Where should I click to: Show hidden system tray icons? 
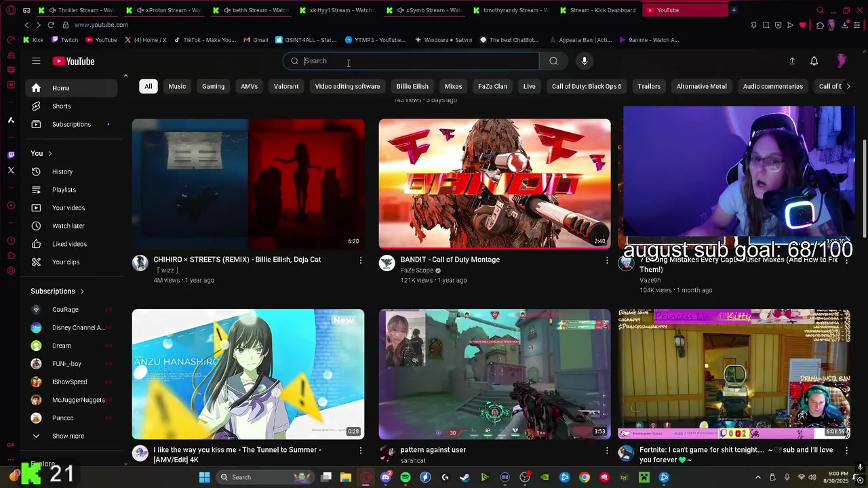point(758,477)
